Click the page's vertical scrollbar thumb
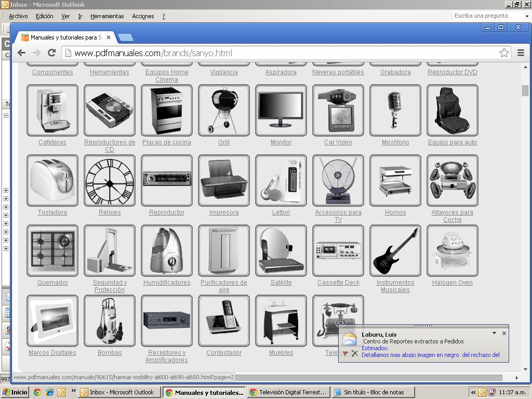 coord(525,90)
